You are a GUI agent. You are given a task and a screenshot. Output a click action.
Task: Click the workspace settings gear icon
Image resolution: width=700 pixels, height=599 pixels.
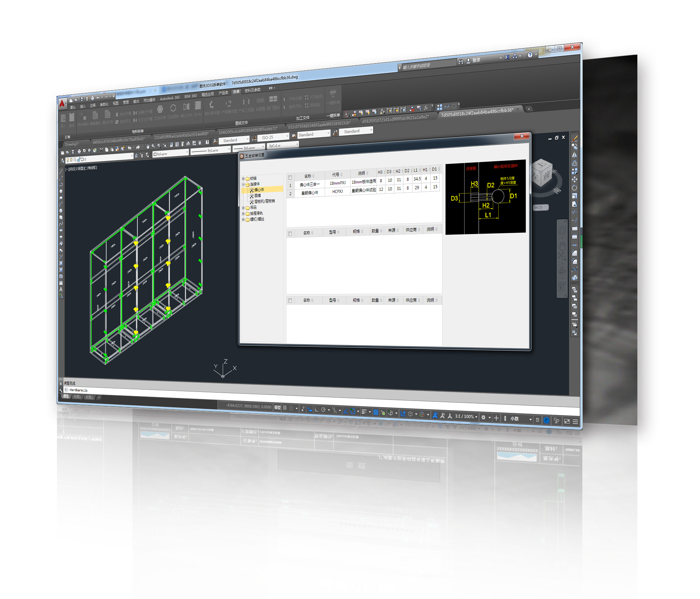point(483,417)
